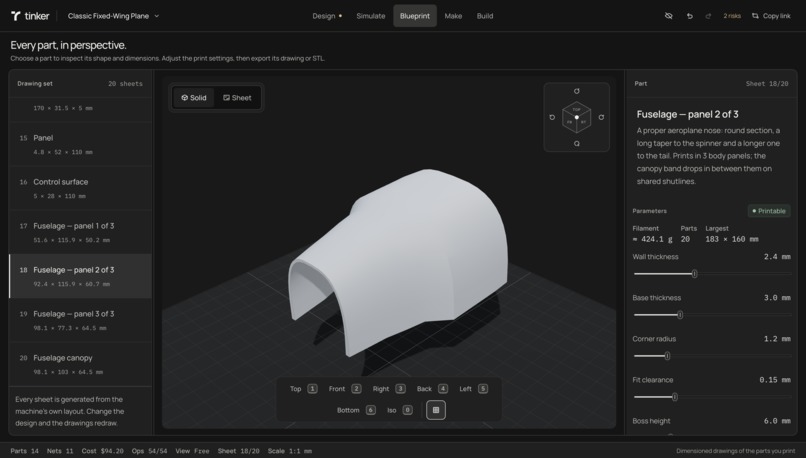This screenshot has width=806, height=458.
Task: Set camera to Right view
Action: click(389, 389)
